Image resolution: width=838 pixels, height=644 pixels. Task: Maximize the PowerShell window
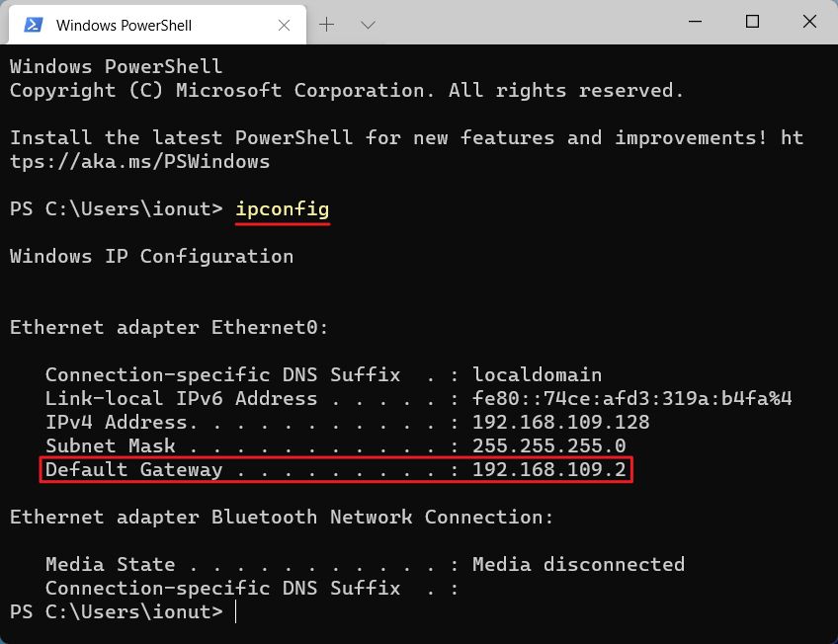coord(752,21)
